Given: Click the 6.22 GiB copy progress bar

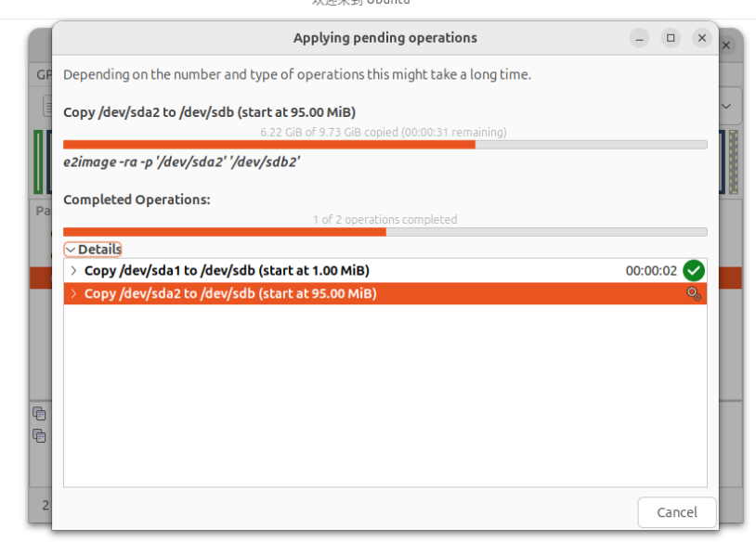Looking at the screenshot, I should [385, 145].
